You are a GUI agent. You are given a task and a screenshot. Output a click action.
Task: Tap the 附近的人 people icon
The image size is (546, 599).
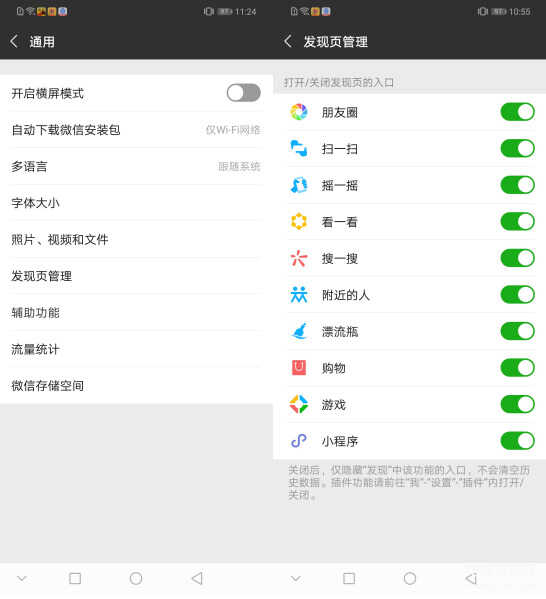point(299,295)
